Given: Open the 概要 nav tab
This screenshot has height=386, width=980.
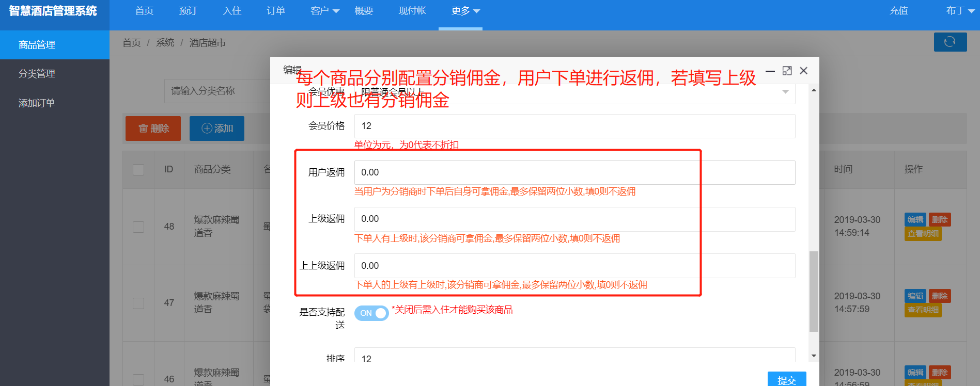Looking at the screenshot, I should point(364,11).
